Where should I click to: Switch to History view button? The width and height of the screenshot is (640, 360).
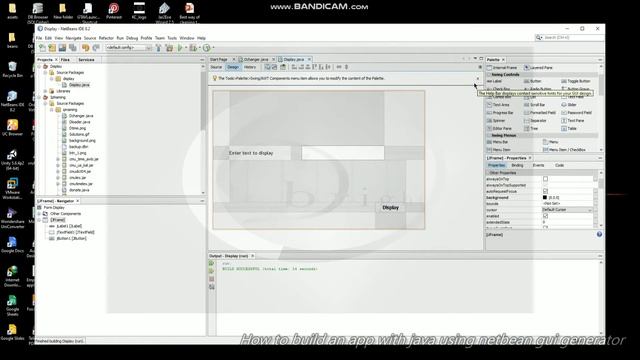click(x=250, y=67)
